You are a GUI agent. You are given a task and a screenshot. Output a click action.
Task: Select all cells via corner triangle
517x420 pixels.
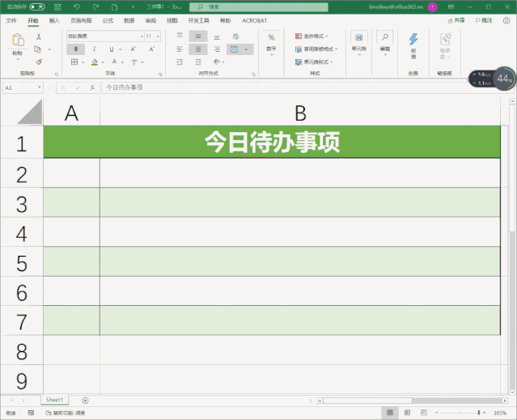pyautogui.click(x=30, y=112)
